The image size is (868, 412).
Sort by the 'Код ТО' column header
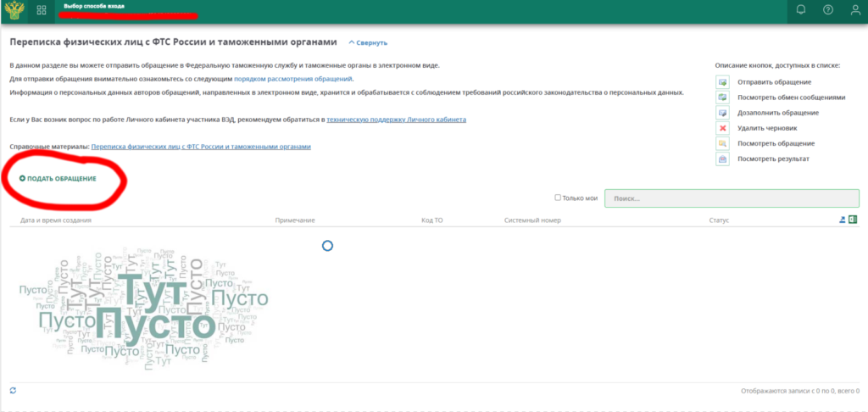(431, 220)
